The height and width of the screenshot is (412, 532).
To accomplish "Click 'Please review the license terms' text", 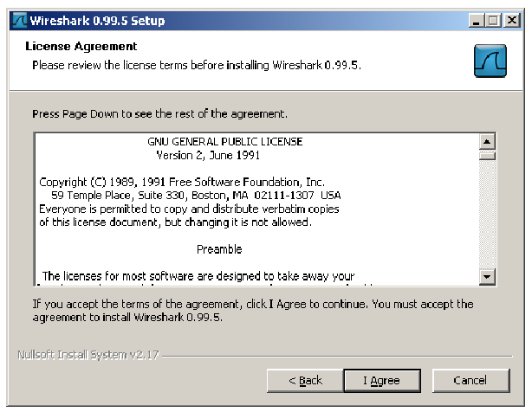I will (197, 65).
